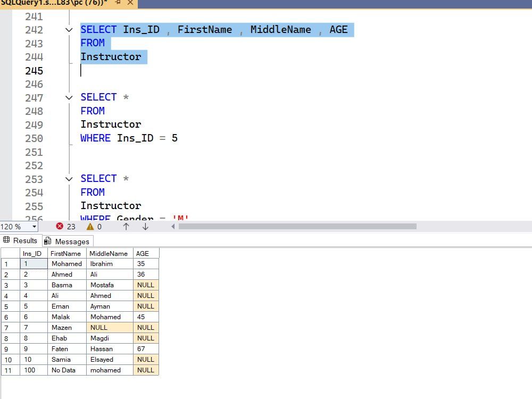
Task: Click the editor horizontal scrollbar thumb
Action: click(x=297, y=226)
